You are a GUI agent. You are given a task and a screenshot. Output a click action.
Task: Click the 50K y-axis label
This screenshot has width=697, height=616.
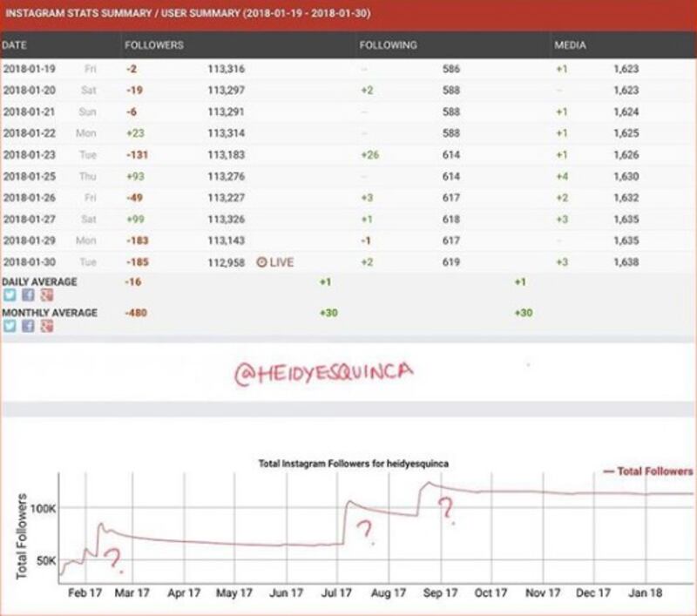pos(46,561)
